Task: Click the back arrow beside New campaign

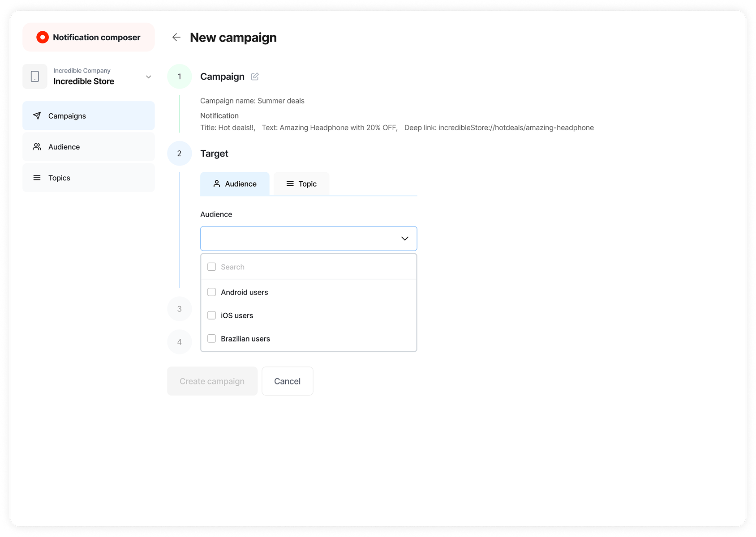Action: (176, 38)
